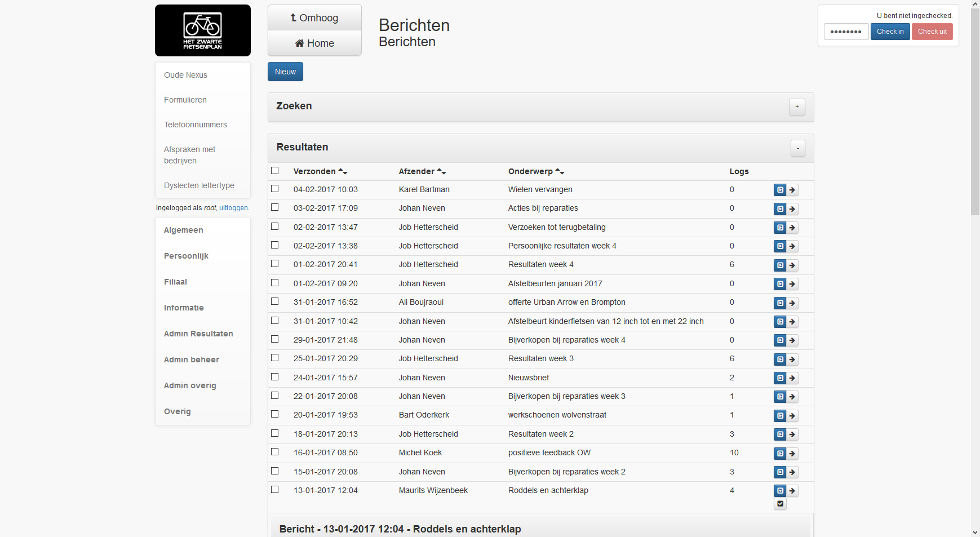Click the password field next to 'Check in'
This screenshot has width=980, height=537.
pyautogui.click(x=846, y=32)
